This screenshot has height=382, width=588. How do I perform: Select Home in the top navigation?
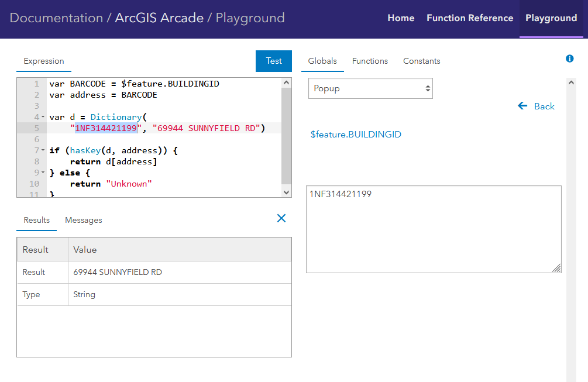pos(401,18)
